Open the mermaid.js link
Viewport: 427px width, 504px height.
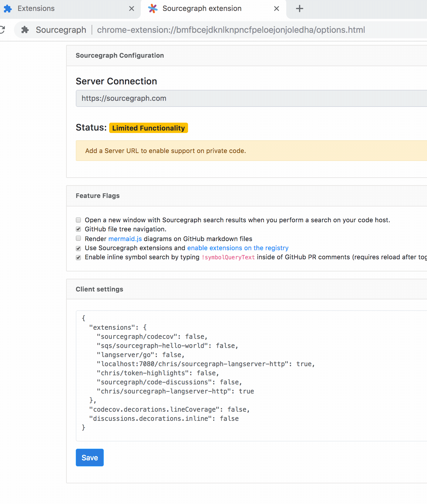click(x=125, y=239)
